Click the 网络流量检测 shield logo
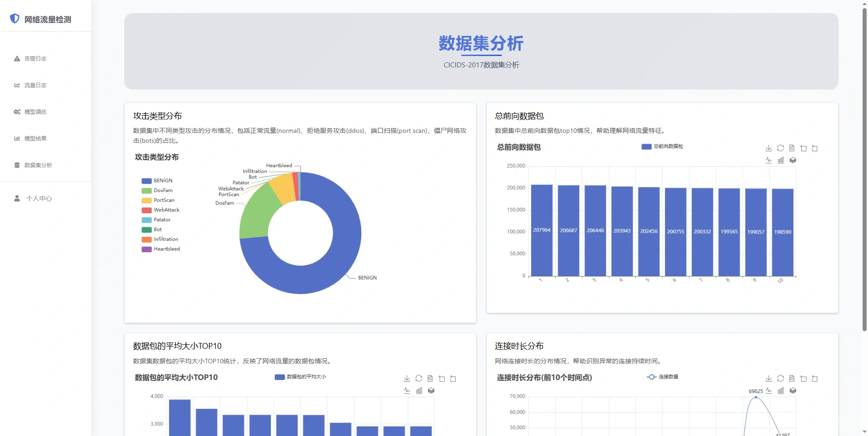The height and width of the screenshot is (436, 868). [15, 19]
